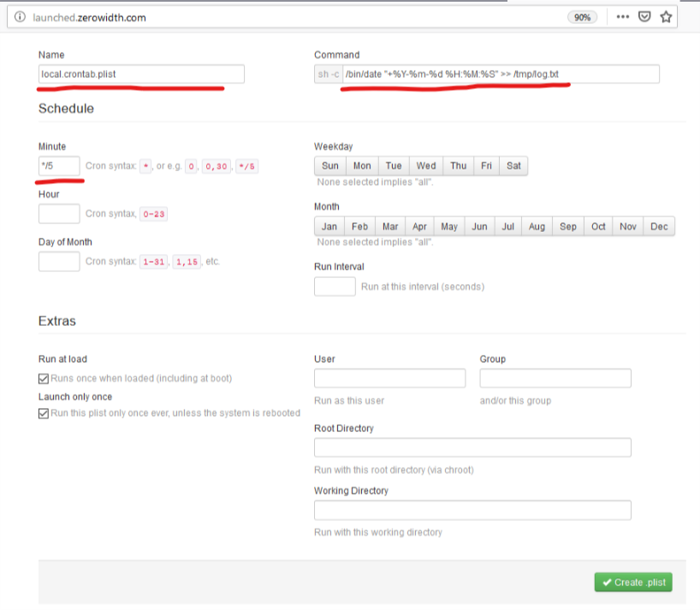Open the page actions three-dot menu

click(623, 16)
